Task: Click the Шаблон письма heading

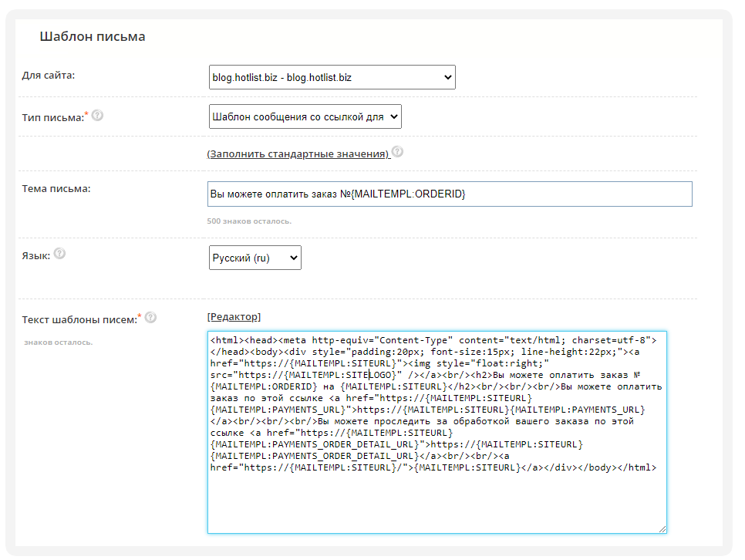Action: click(x=93, y=36)
